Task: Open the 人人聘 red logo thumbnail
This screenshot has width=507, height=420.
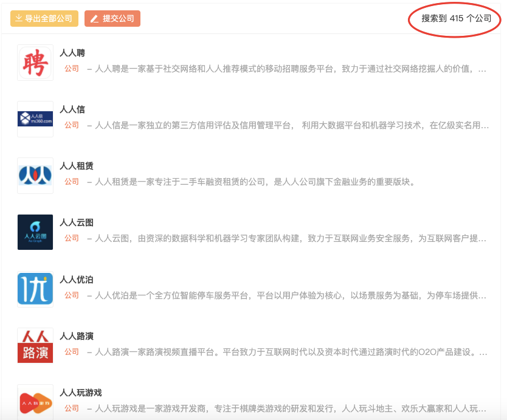Action: point(35,63)
